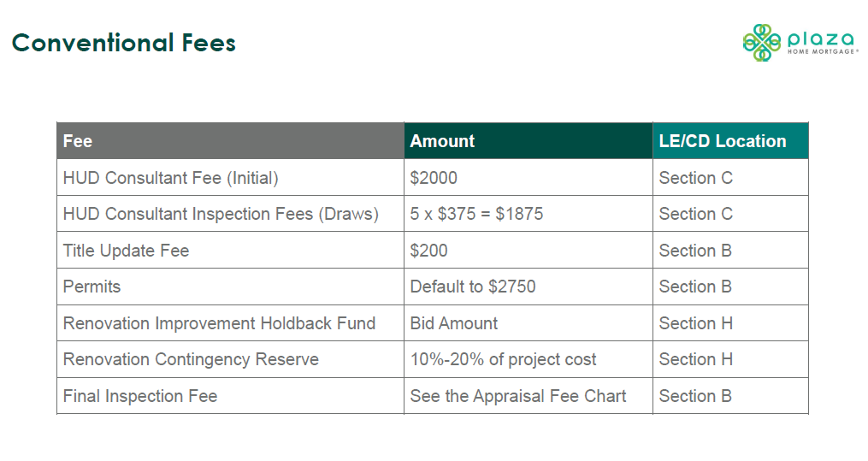Click the "Amount" column header
The width and height of the screenshot is (868, 461).
442,141
